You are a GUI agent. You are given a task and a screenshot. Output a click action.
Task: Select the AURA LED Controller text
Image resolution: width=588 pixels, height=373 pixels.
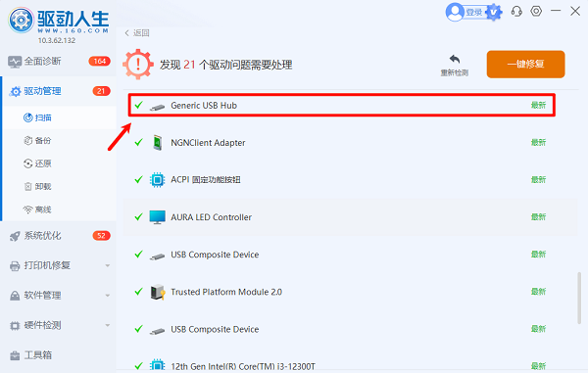(x=211, y=217)
